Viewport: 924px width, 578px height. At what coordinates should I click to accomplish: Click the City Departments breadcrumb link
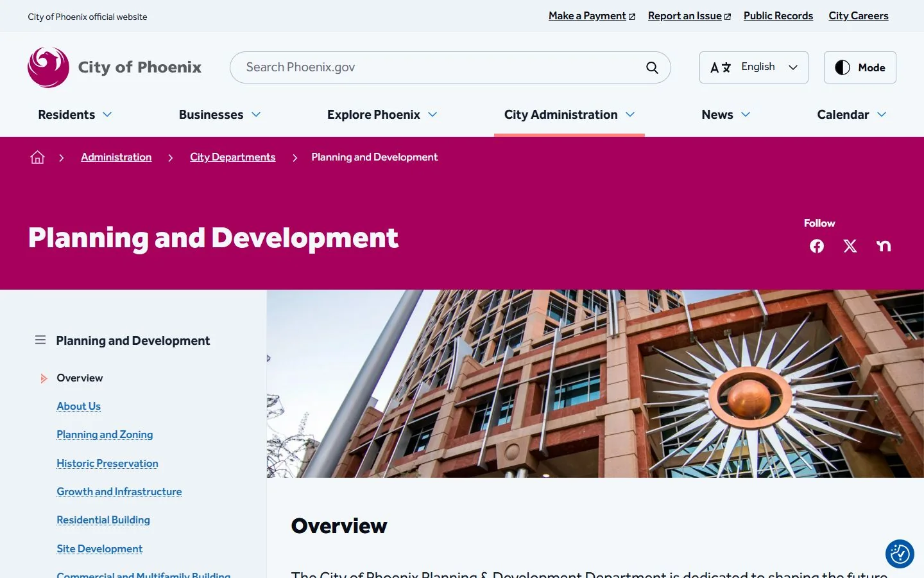point(232,157)
